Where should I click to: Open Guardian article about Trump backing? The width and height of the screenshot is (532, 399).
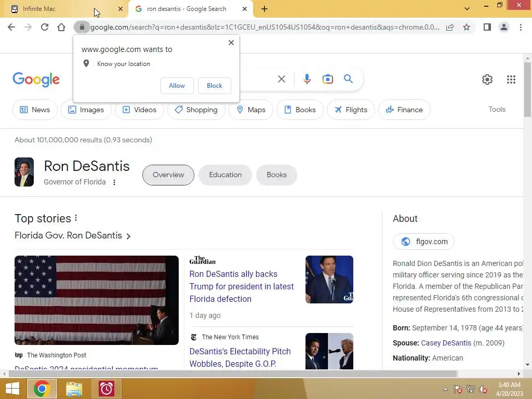click(x=241, y=286)
